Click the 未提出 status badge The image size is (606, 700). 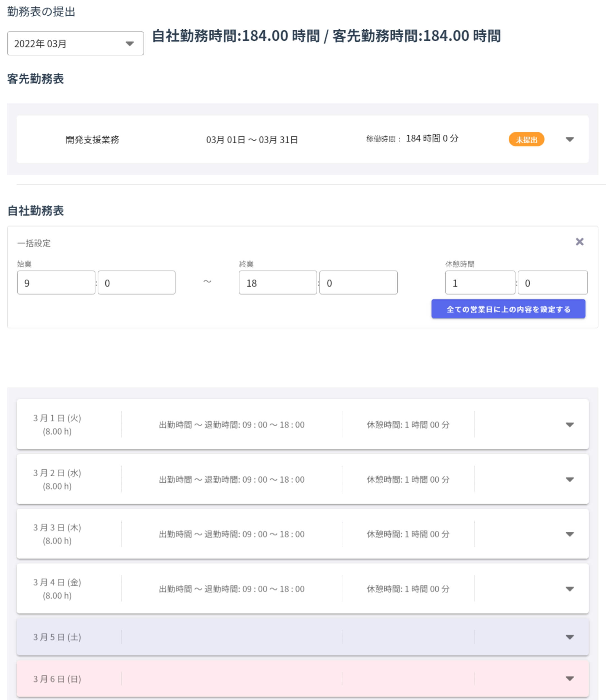[x=526, y=140]
